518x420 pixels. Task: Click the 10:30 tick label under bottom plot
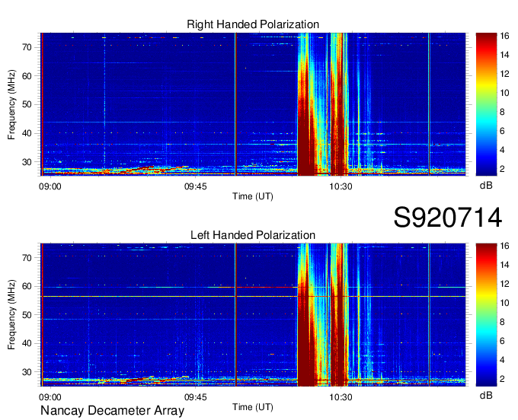click(341, 397)
